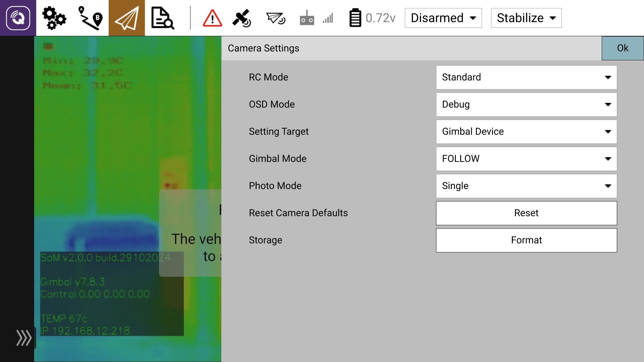Open the Disarmed arming dropdown
The width and height of the screenshot is (644, 362).
tap(443, 18)
